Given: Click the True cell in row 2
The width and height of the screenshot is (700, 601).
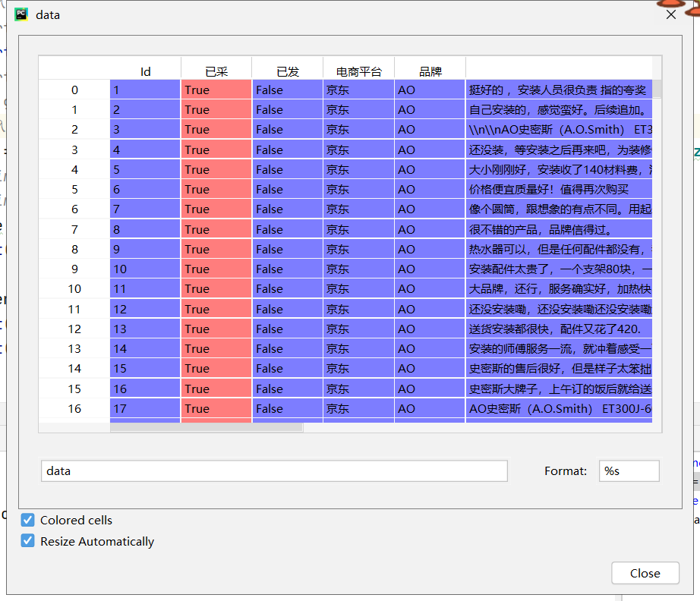Looking at the screenshot, I should [x=216, y=130].
